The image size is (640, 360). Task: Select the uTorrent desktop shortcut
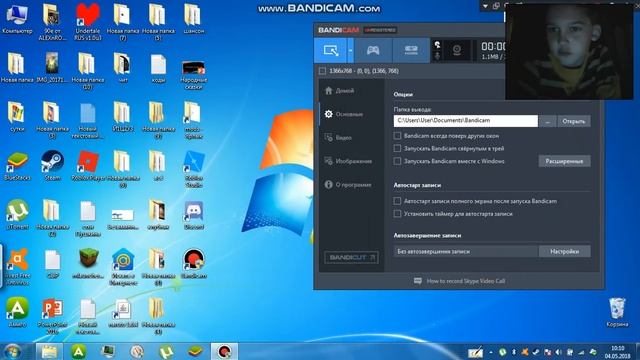pos(17,215)
